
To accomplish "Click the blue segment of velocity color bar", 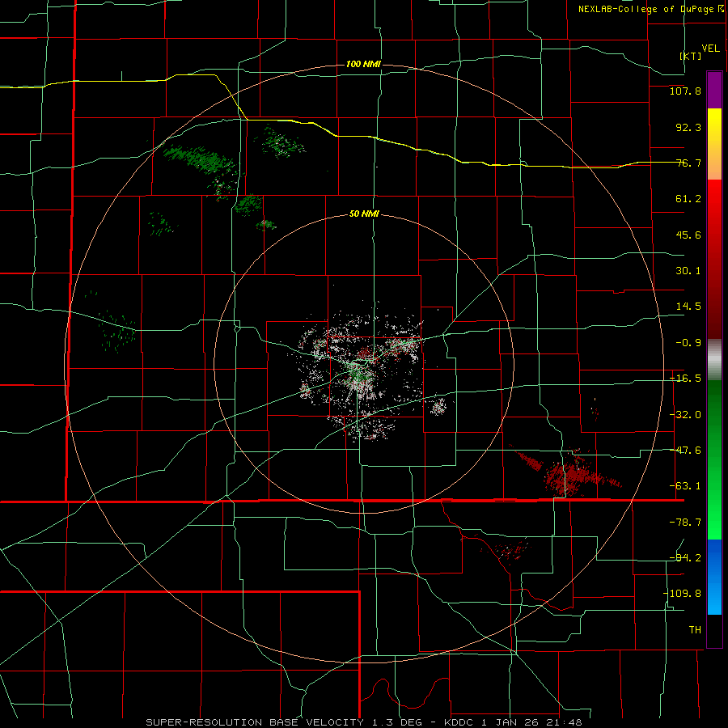I will [x=714, y=577].
